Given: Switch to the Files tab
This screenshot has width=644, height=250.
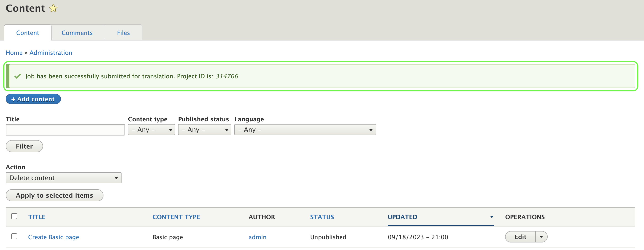Looking at the screenshot, I should [x=123, y=33].
